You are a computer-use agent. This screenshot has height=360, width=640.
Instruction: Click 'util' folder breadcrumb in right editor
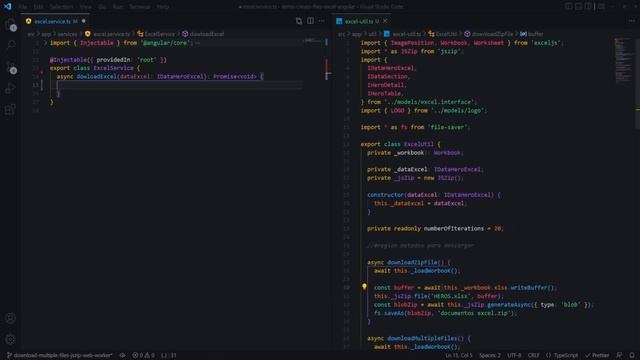372,34
